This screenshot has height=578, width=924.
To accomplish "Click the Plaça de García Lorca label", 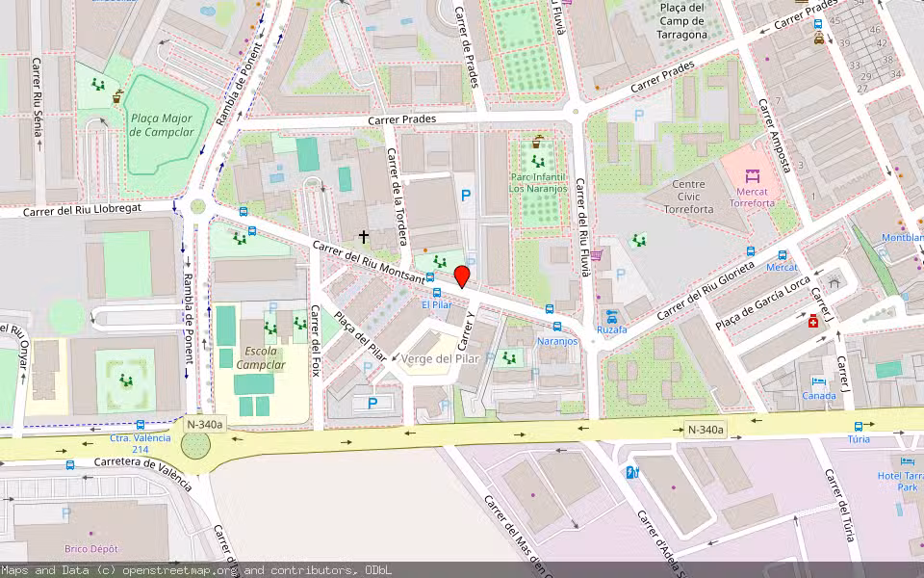I will (763, 302).
